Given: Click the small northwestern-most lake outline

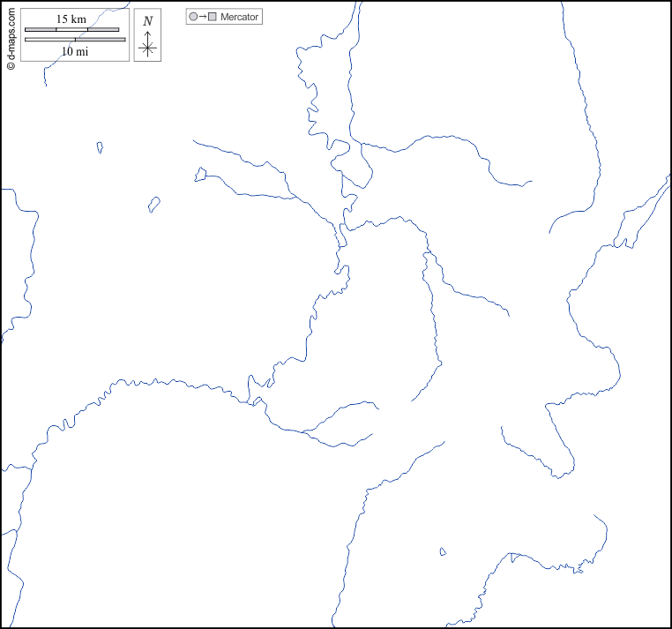Looking at the screenshot, I should coord(100,147).
